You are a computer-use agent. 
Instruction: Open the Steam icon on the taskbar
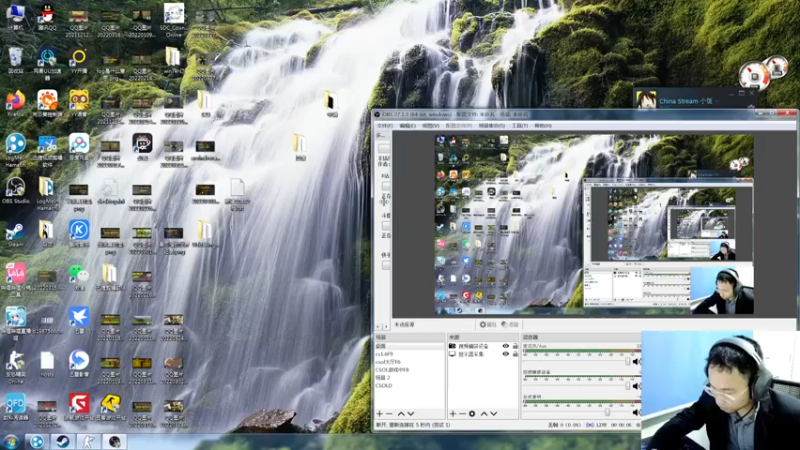click(x=63, y=442)
